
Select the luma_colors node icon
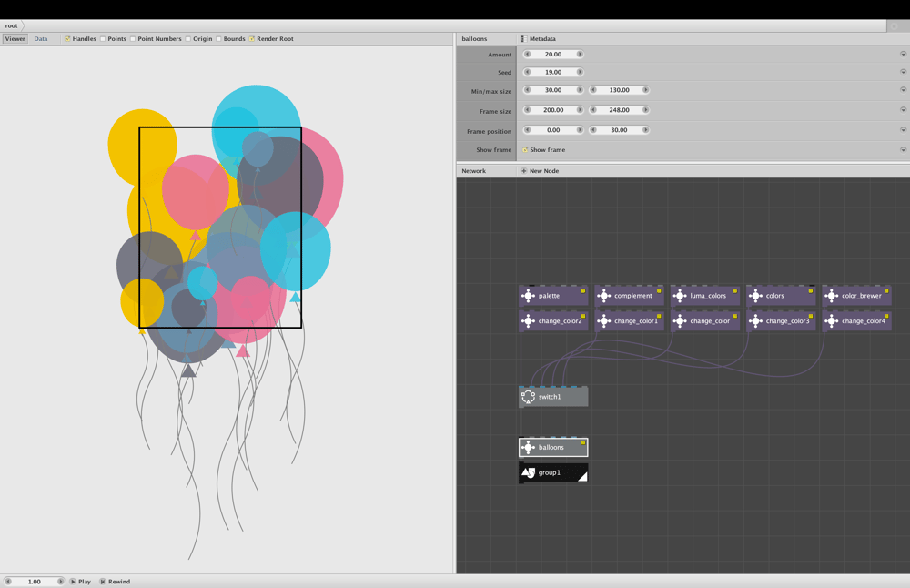coord(680,296)
